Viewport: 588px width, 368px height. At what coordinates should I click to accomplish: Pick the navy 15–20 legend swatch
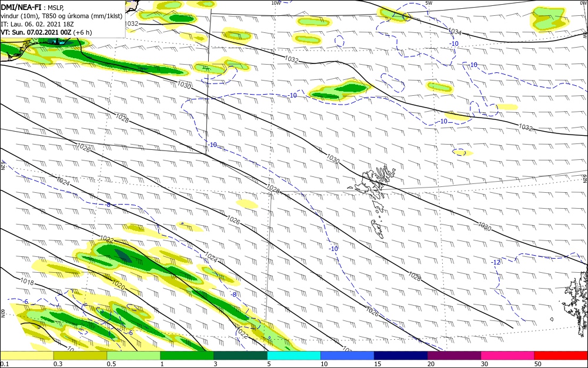(401, 356)
